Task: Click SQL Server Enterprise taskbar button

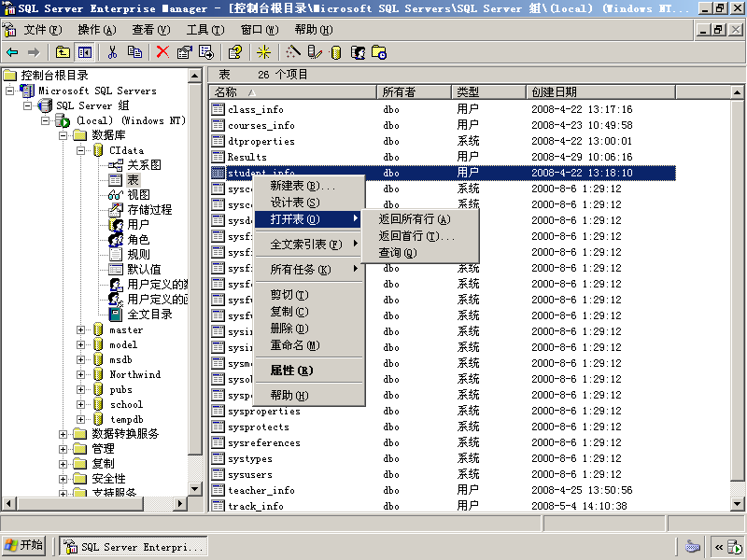Action: pos(134,547)
